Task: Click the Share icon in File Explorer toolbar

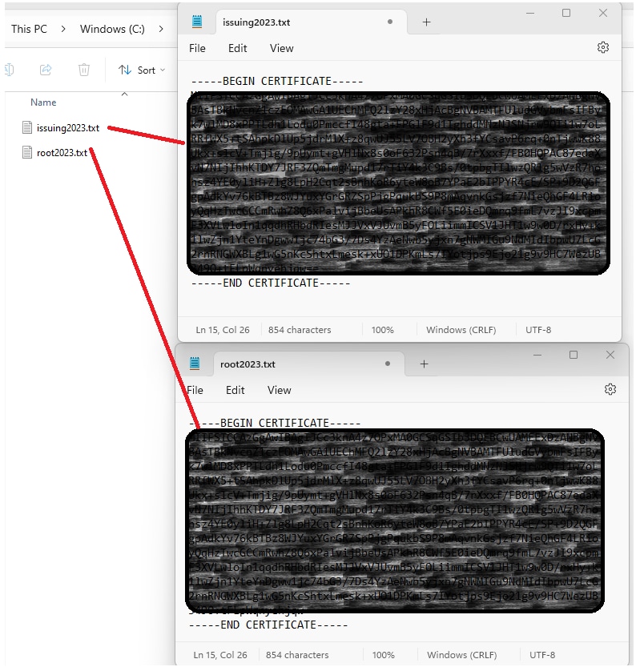Action: [46, 70]
